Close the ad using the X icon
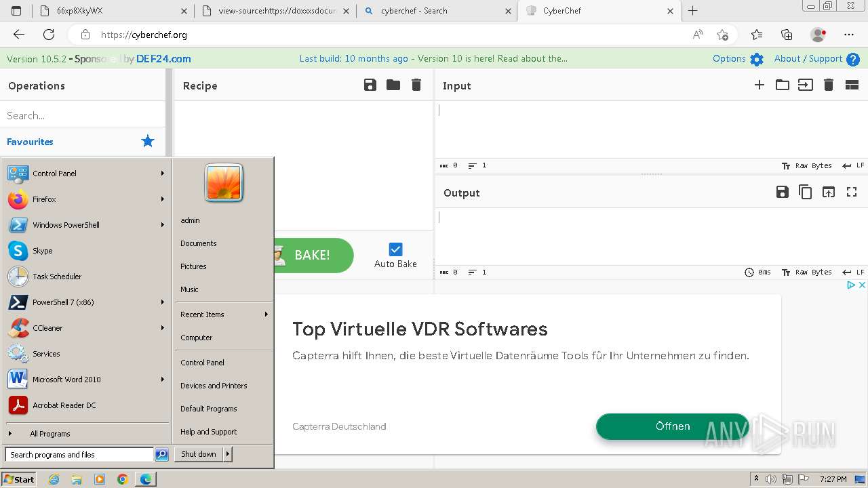The width and height of the screenshot is (868, 488). pyautogui.click(x=862, y=285)
